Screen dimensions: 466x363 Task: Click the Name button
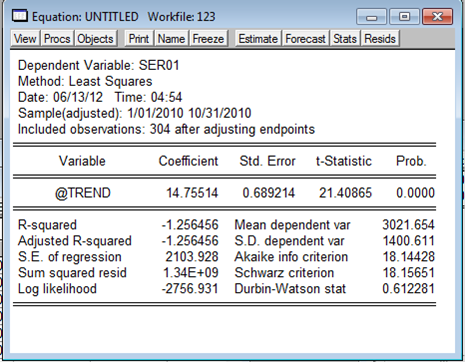(171, 39)
